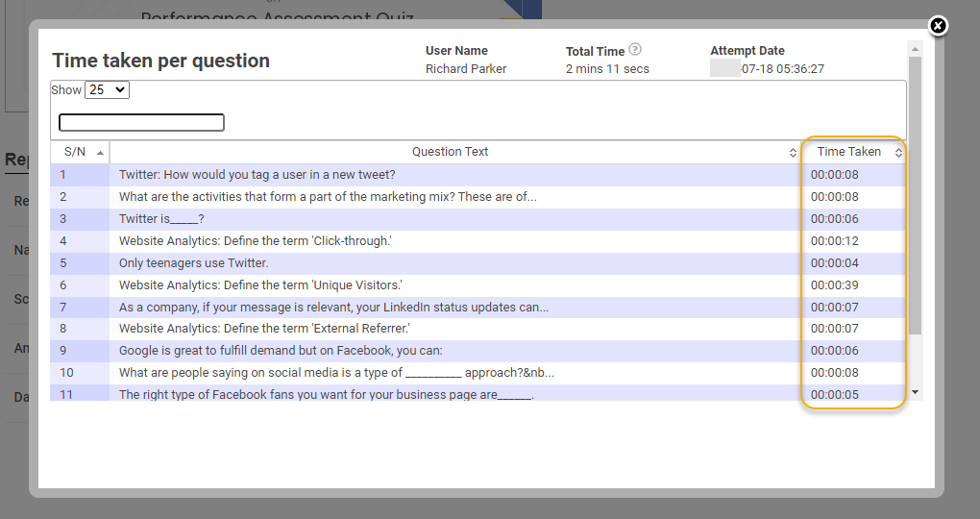Click scrollbar down arrow in popup
980x519 pixels.
coord(915,392)
